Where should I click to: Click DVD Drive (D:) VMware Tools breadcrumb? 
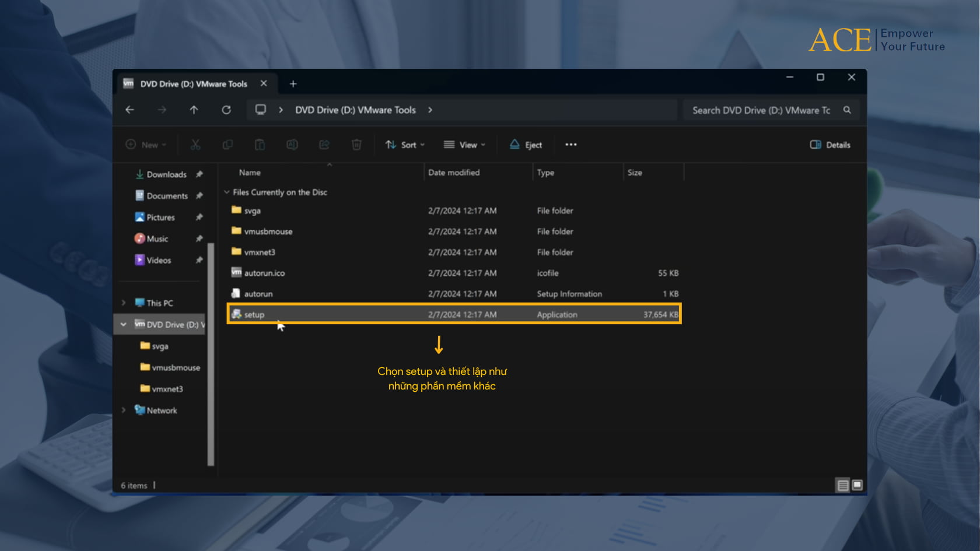[355, 110]
